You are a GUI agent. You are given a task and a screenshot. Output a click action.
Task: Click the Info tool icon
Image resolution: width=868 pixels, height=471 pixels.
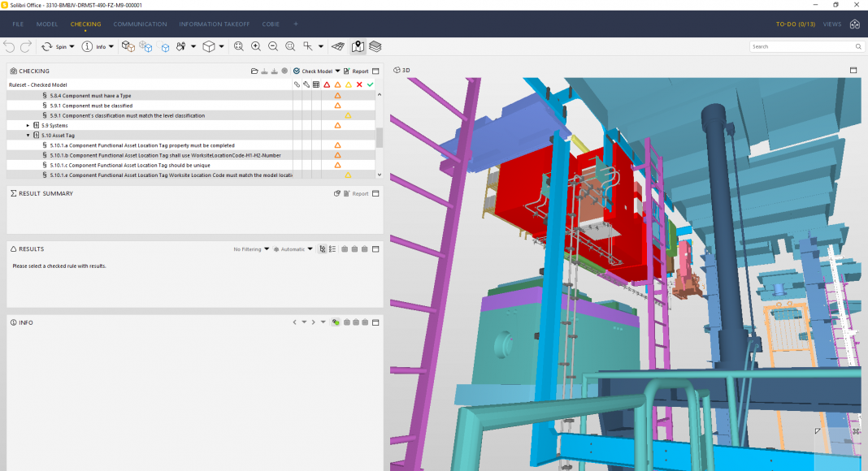click(88, 47)
